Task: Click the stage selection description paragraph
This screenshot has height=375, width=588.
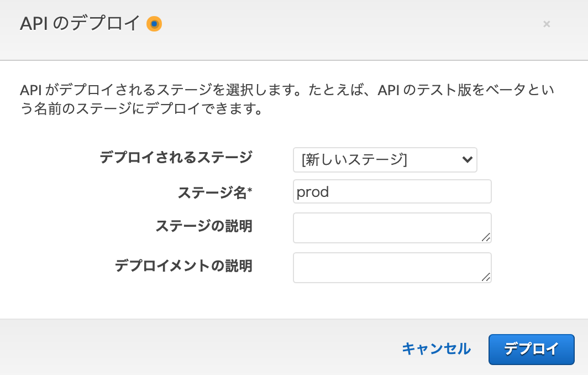Action: coord(287,99)
